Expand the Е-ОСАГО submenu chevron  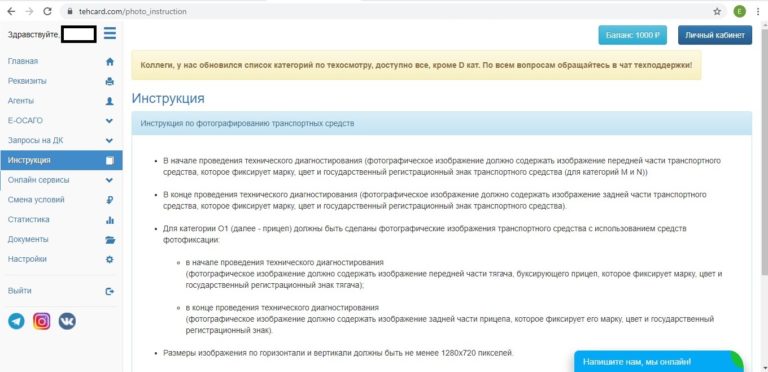point(110,121)
